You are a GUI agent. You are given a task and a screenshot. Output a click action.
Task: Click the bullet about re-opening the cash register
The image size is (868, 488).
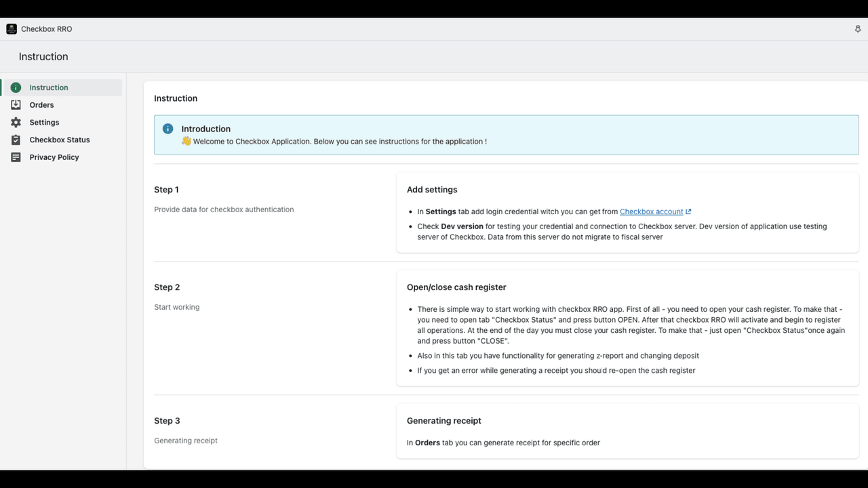point(556,371)
